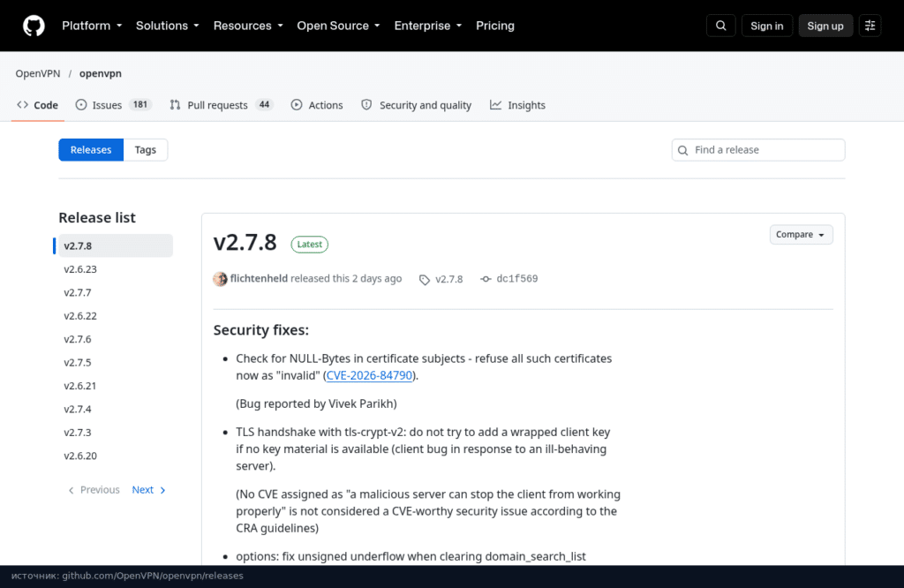
Task: Switch to the Actions tab
Action: coord(317,105)
